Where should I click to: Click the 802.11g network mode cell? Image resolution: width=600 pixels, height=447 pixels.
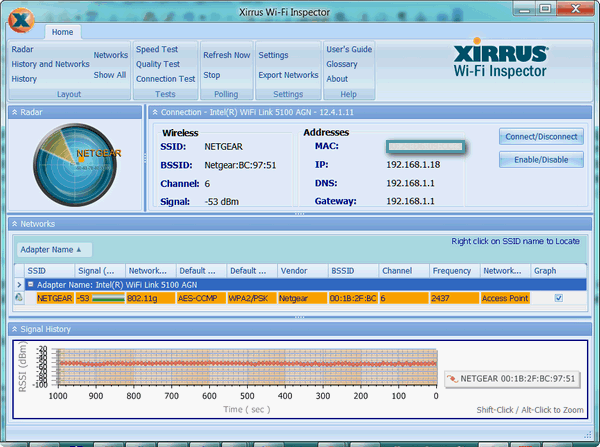[151, 298]
